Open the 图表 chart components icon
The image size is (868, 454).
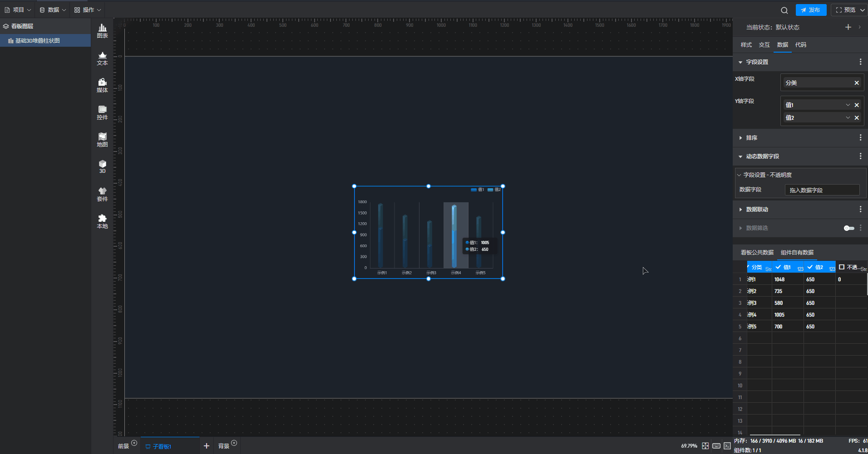[x=102, y=31]
